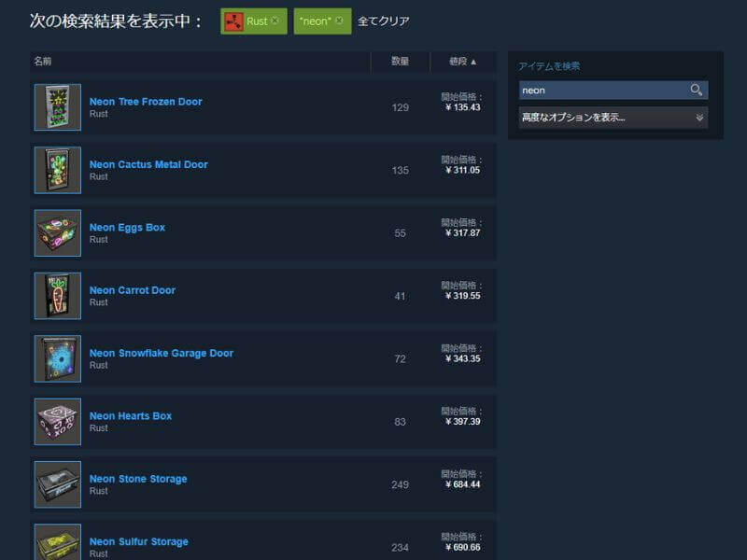This screenshot has width=747, height=560.
Task: Click the ¥684.44 starting price
Action: (x=462, y=484)
